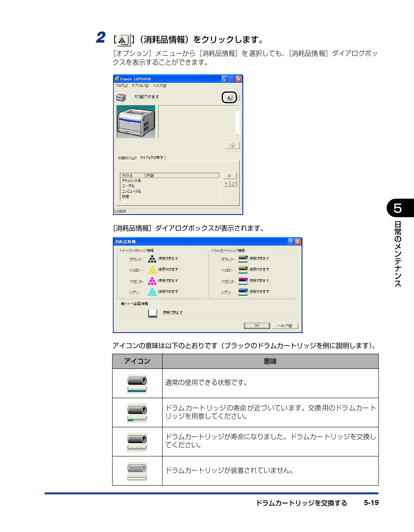This screenshot has height=532, width=414.
Task: Click the yellow drum cartridge icon
Action: pyautogui.click(x=243, y=270)
